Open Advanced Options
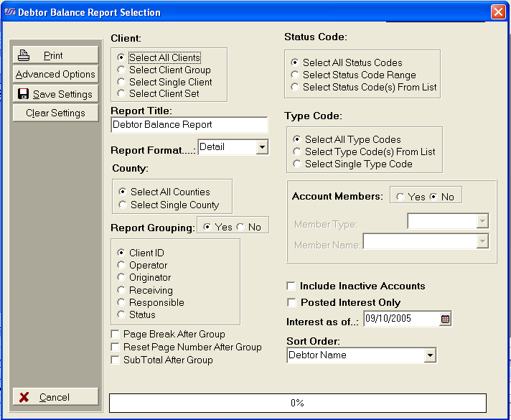This screenshot has height=420, width=511. tap(55, 75)
